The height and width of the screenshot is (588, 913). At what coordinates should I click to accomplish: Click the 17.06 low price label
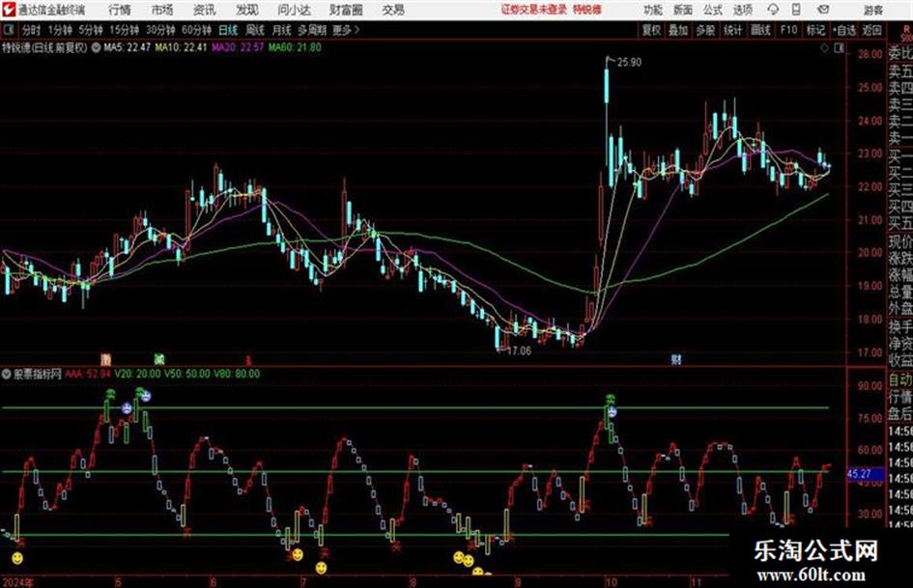coord(519,350)
